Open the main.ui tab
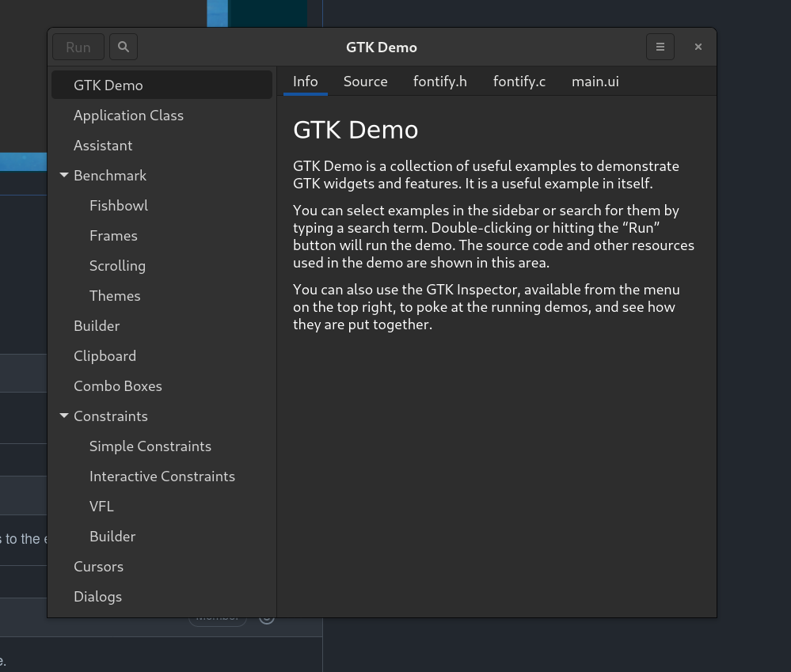791x672 pixels. point(595,81)
